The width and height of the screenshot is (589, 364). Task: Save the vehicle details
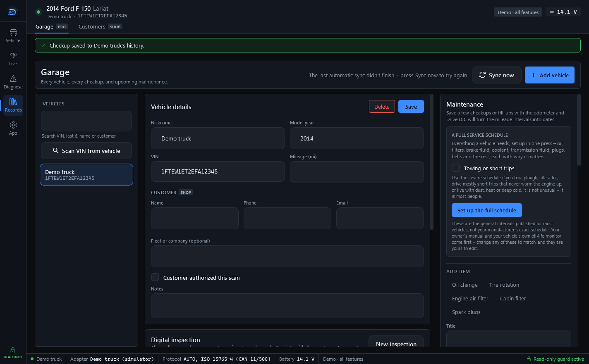[411, 107]
